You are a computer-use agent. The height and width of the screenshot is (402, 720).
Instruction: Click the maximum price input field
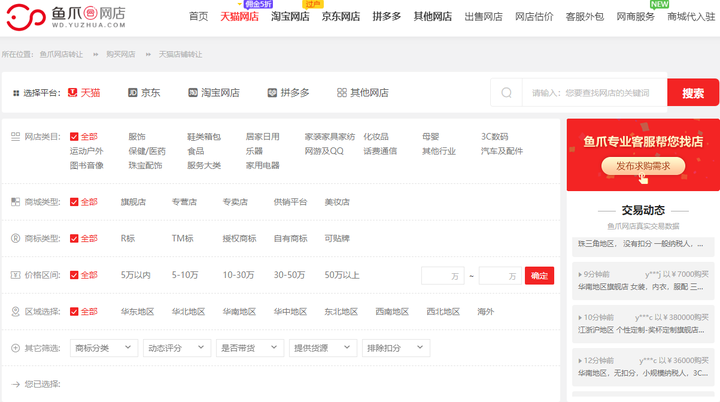click(500, 276)
